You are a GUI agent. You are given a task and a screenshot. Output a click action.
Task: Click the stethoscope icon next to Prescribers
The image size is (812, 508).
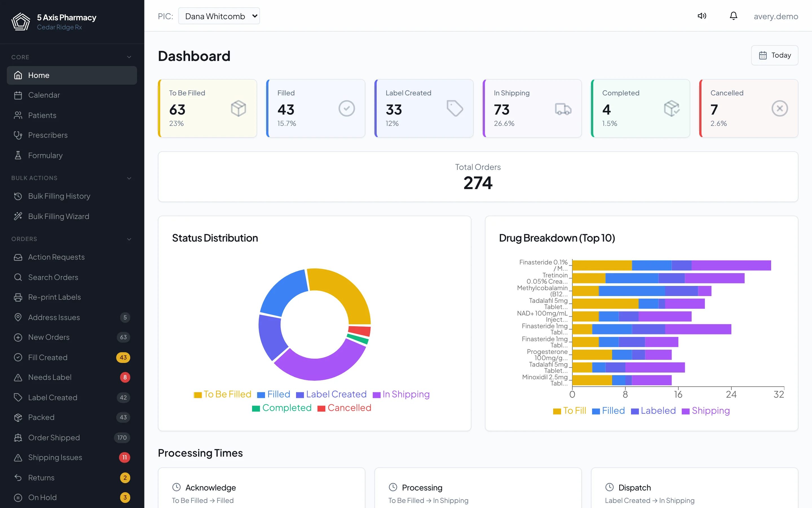[18, 135]
